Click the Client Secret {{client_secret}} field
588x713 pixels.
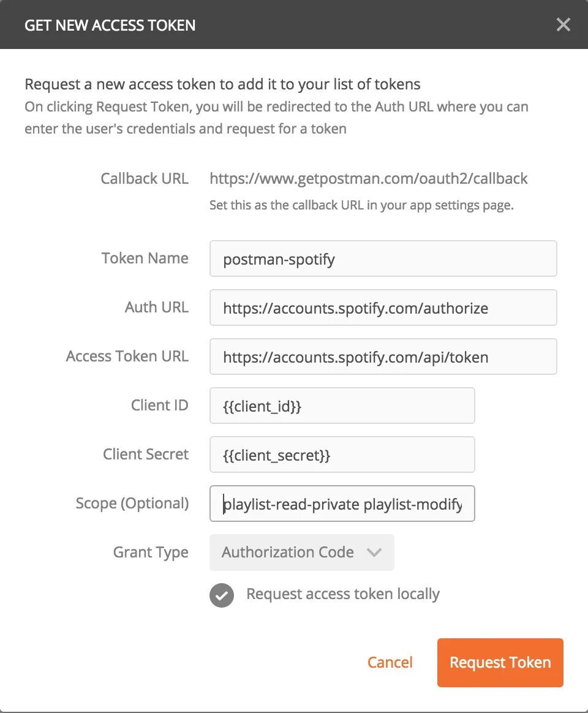pos(342,455)
